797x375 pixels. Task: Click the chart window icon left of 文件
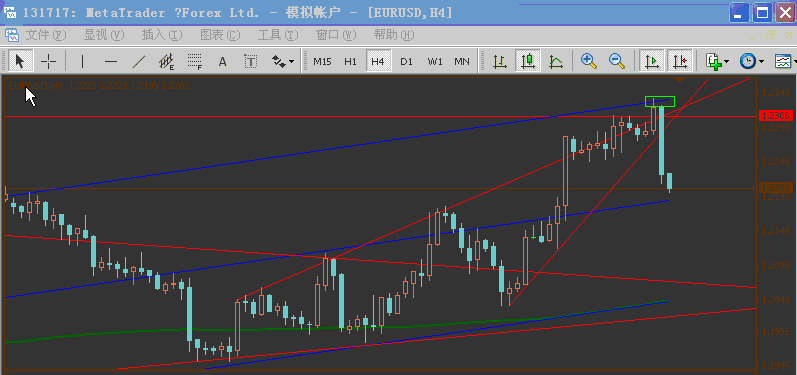[12, 35]
